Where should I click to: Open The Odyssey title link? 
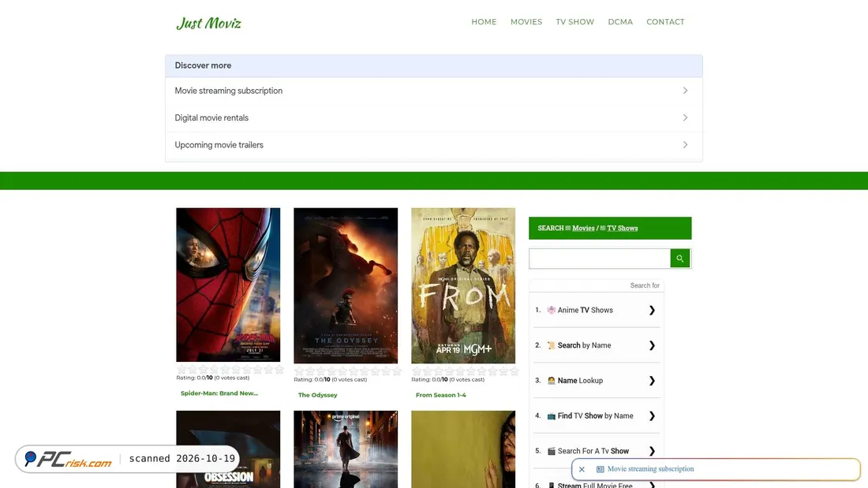coord(318,395)
